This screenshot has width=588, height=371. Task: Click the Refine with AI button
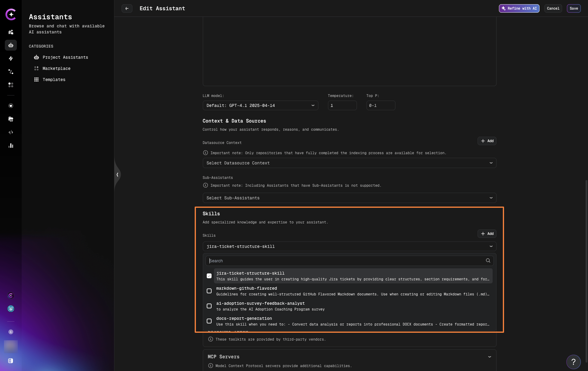pyautogui.click(x=519, y=8)
